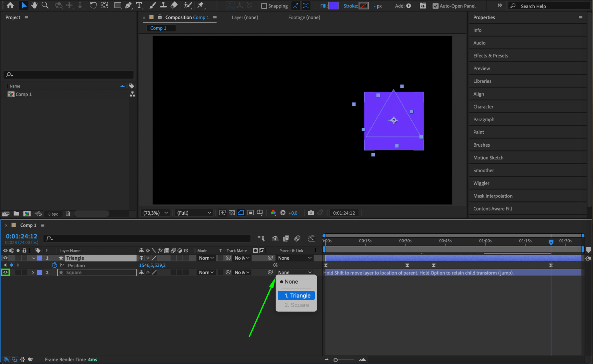Select the Hand tool
The width and height of the screenshot is (593, 364).
click(34, 5)
